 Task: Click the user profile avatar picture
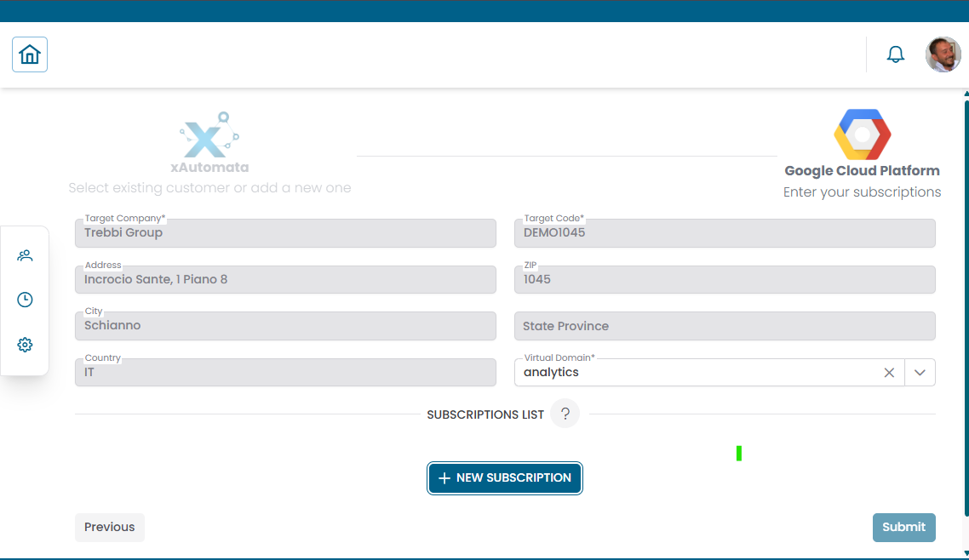[x=943, y=54]
